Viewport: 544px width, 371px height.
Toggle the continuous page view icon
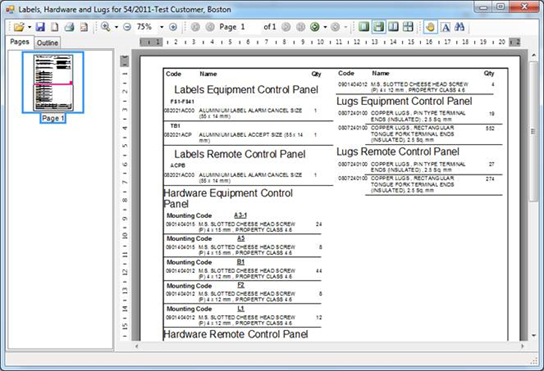tap(379, 27)
